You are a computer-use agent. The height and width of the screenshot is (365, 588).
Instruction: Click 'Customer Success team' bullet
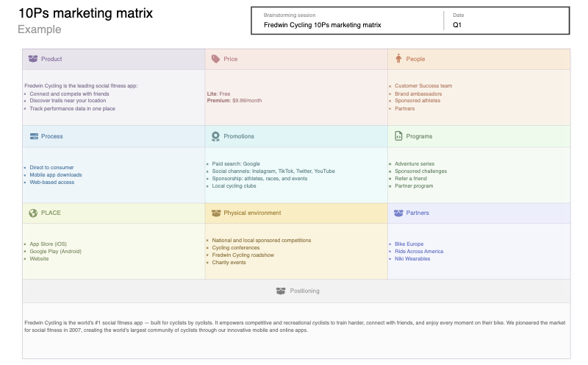(423, 86)
